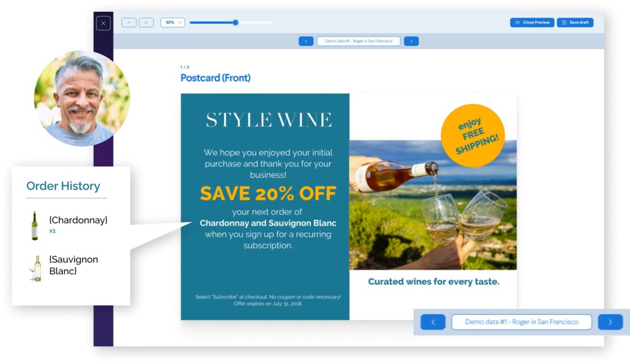Click the Chardonnay bottle icon in Order History
This screenshot has height=364, width=630.
click(x=35, y=226)
